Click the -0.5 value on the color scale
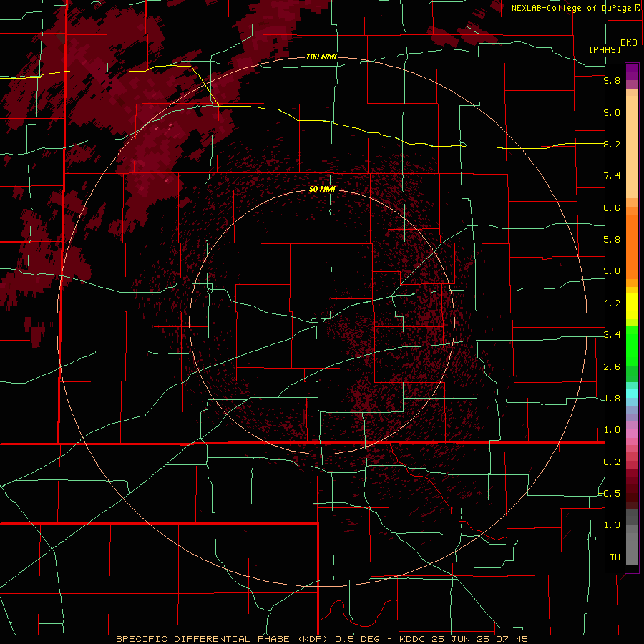This screenshot has width=644, height=644. click(x=610, y=493)
